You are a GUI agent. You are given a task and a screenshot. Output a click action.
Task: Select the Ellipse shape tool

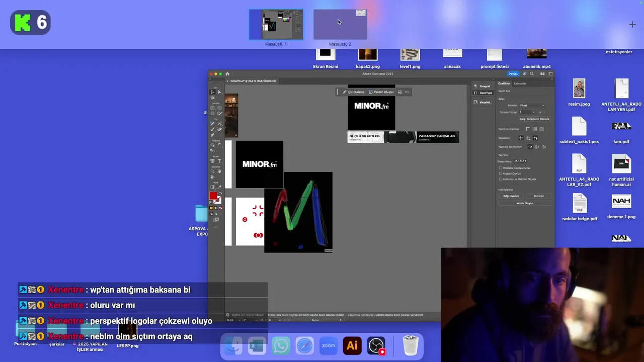219,108
